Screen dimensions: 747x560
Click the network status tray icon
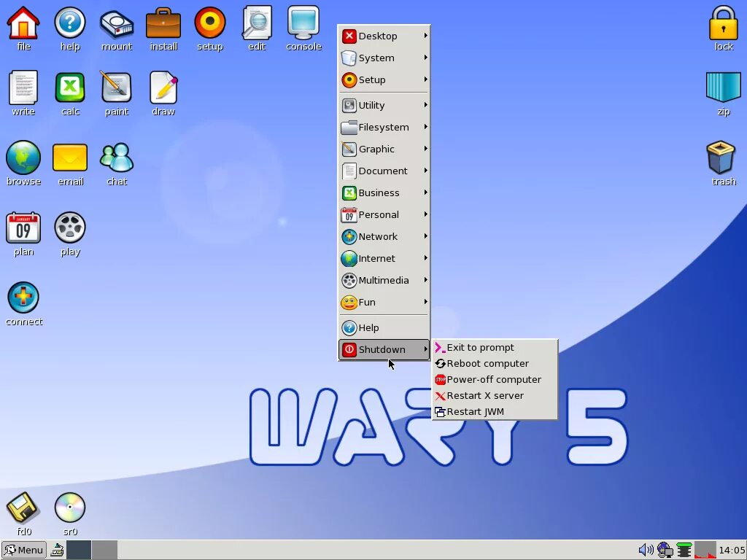[665, 550]
